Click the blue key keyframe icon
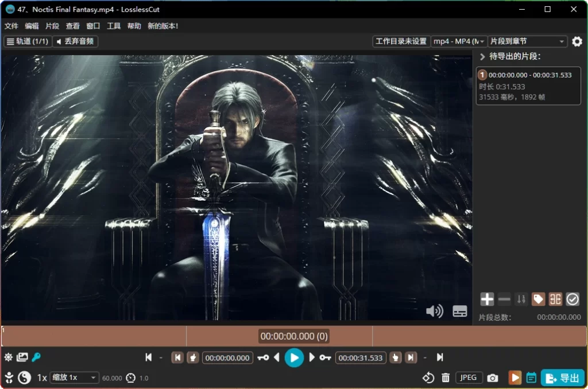The width and height of the screenshot is (588, 389). coord(36,357)
